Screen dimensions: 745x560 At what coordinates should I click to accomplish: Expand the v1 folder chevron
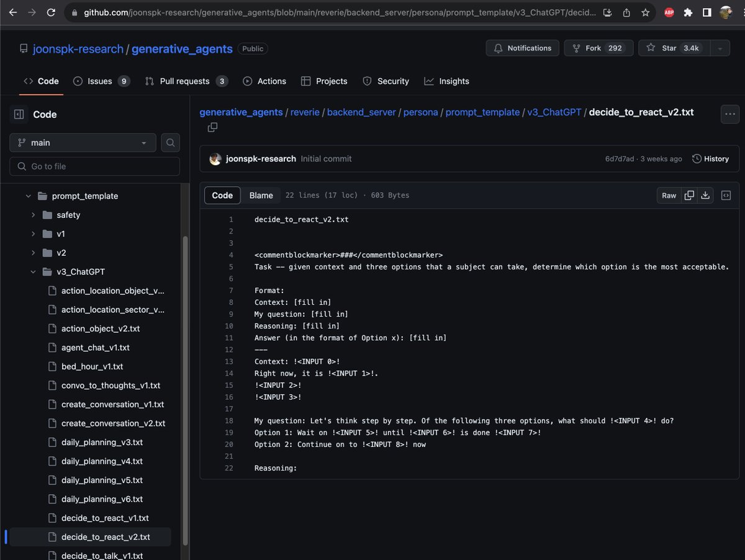(x=33, y=234)
